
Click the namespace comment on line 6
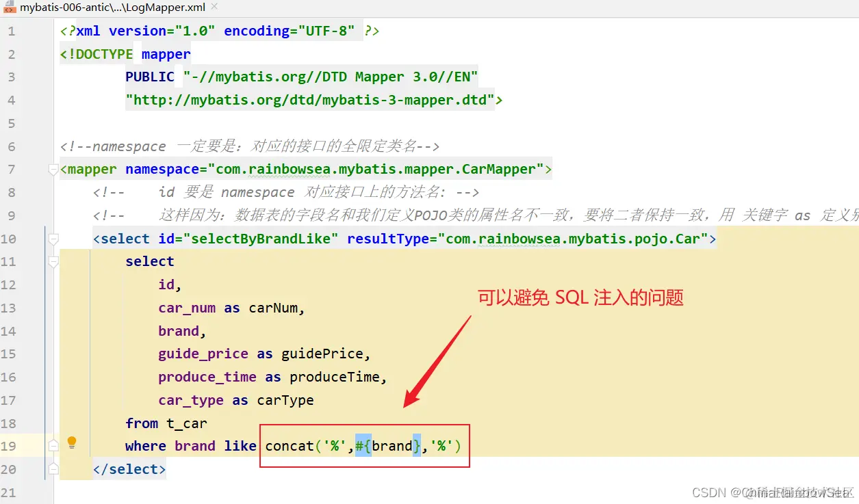point(250,146)
